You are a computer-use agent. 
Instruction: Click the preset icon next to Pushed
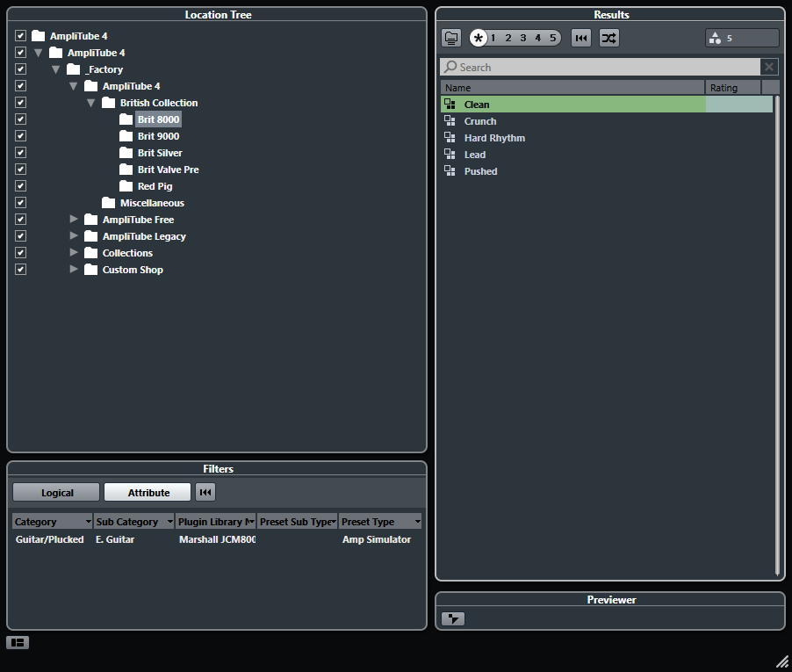click(x=450, y=171)
